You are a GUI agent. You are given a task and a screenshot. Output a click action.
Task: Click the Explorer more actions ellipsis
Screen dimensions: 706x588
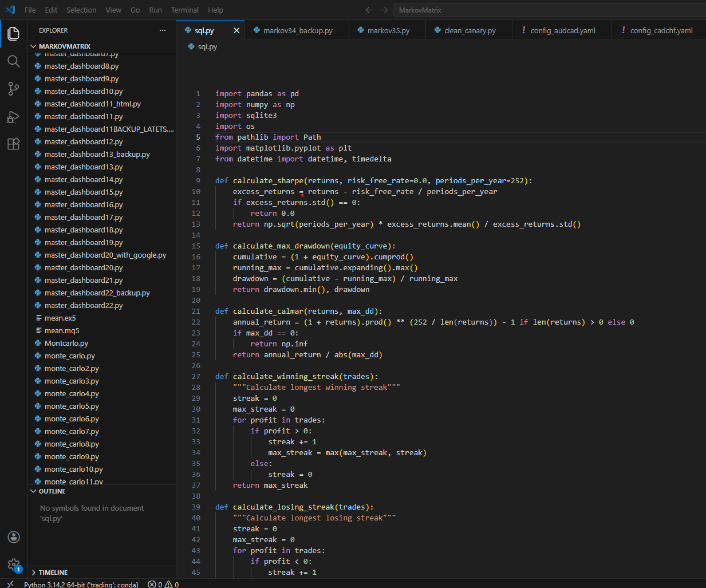pos(163,30)
